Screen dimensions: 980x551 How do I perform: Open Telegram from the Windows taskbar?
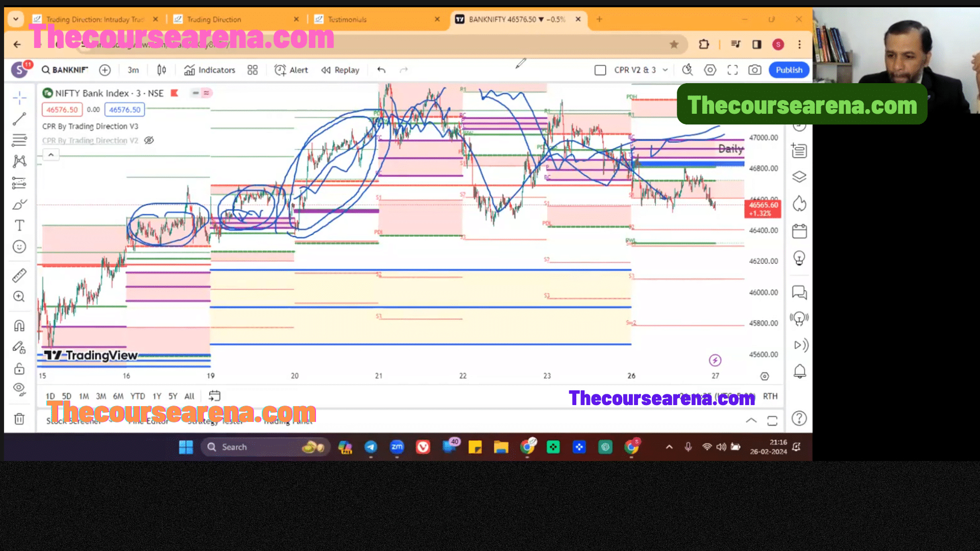371,447
